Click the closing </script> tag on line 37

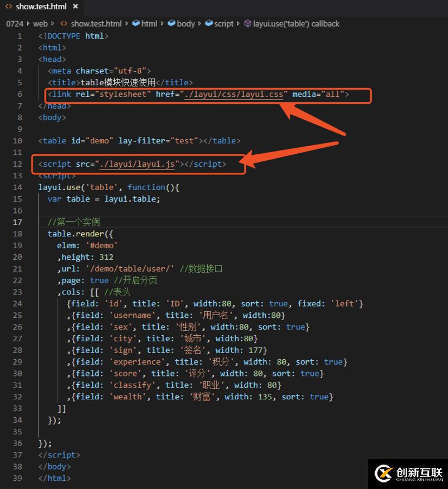coord(59,455)
